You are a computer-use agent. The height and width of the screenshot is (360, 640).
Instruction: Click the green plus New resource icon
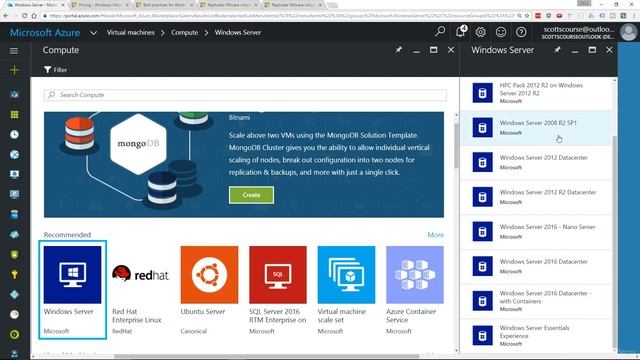coord(14,70)
